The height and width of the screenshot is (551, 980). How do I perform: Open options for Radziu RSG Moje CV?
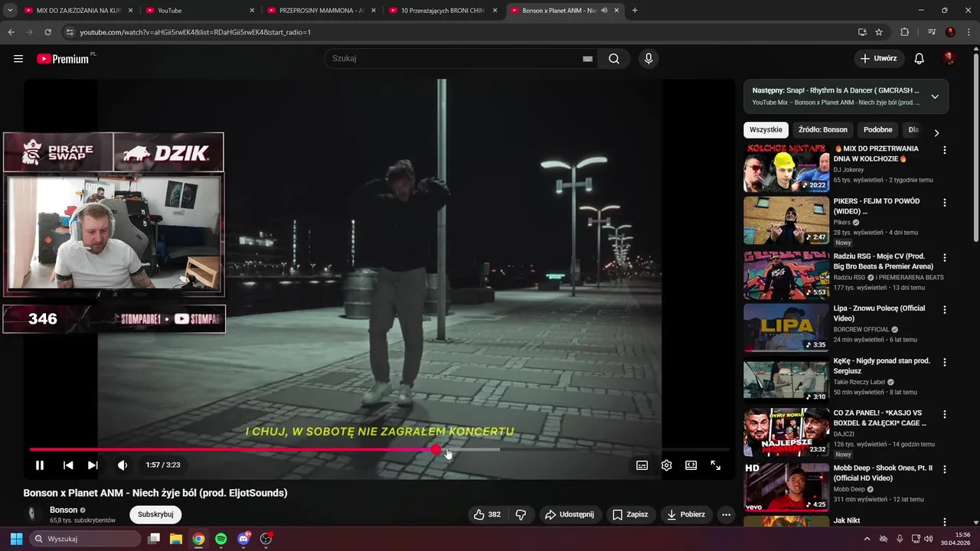tap(945, 258)
